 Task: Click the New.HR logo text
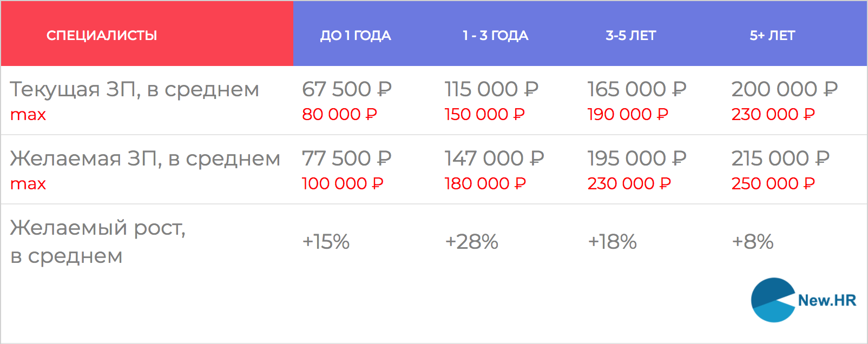pos(827,301)
